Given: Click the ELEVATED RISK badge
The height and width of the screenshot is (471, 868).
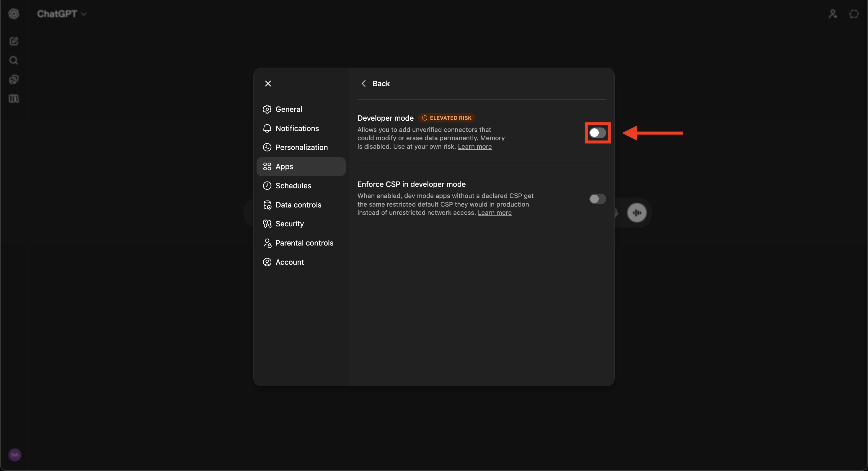Looking at the screenshot, I should click(446, 118).
